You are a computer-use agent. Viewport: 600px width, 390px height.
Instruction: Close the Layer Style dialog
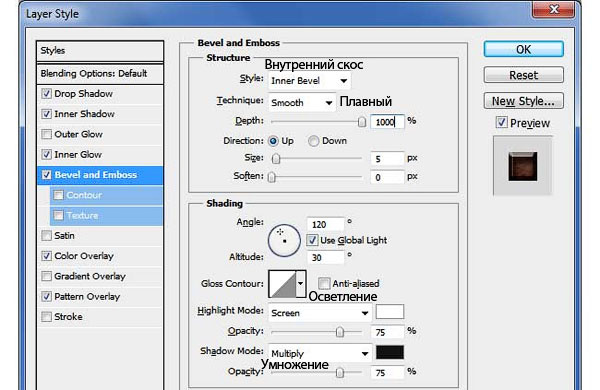[x=553, y=9]
